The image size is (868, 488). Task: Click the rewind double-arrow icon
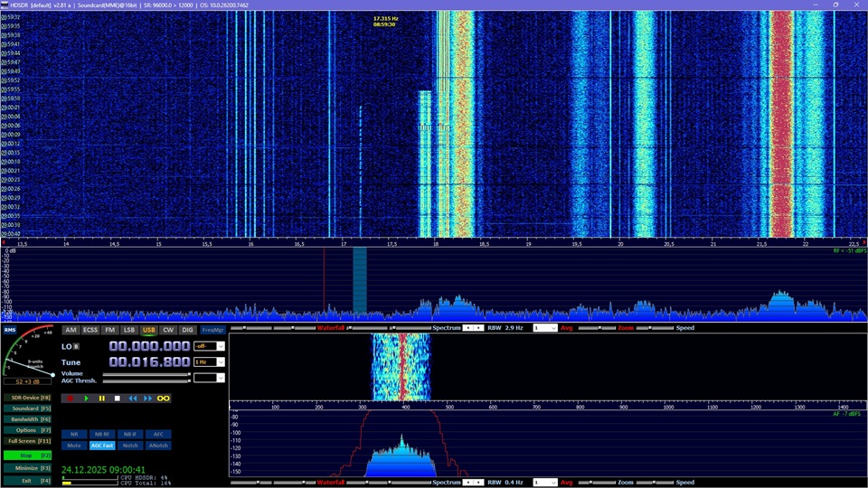(x=133, y=398)
